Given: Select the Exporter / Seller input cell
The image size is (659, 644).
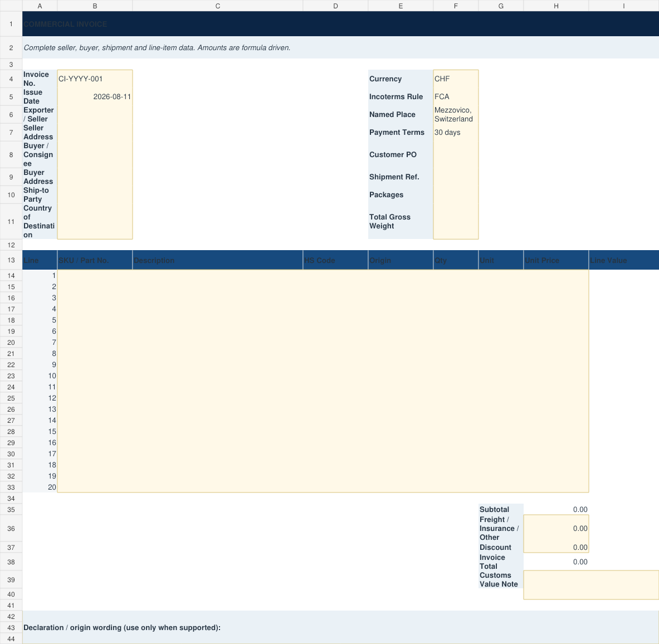Looking at the screenshot, I should coord(95,114).
